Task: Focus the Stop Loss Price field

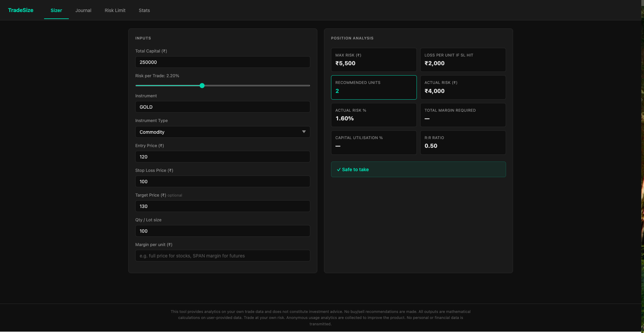Action: click(222, 181)
